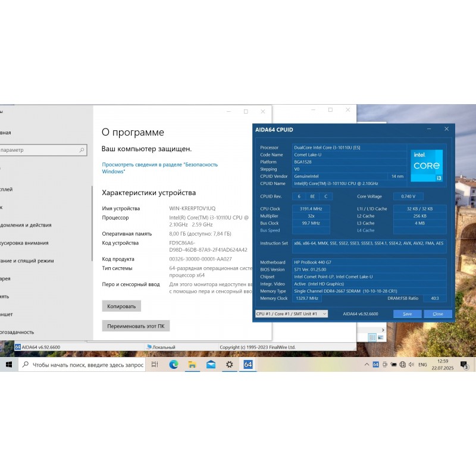Viewport: 476px width, 476px height.
Task: Click the 'Локальный' status bar entry
Action: [161, 347]
